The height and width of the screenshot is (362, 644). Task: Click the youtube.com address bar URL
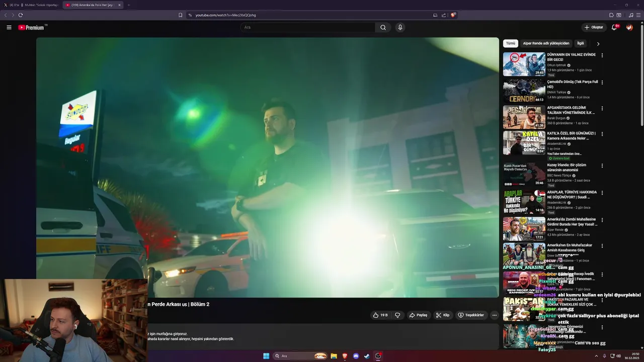(225, 15)
